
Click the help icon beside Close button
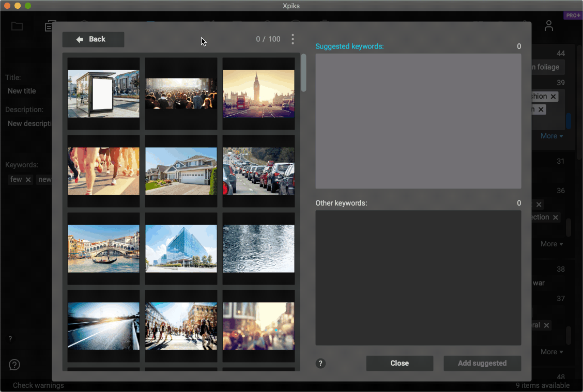click(321, 363)
